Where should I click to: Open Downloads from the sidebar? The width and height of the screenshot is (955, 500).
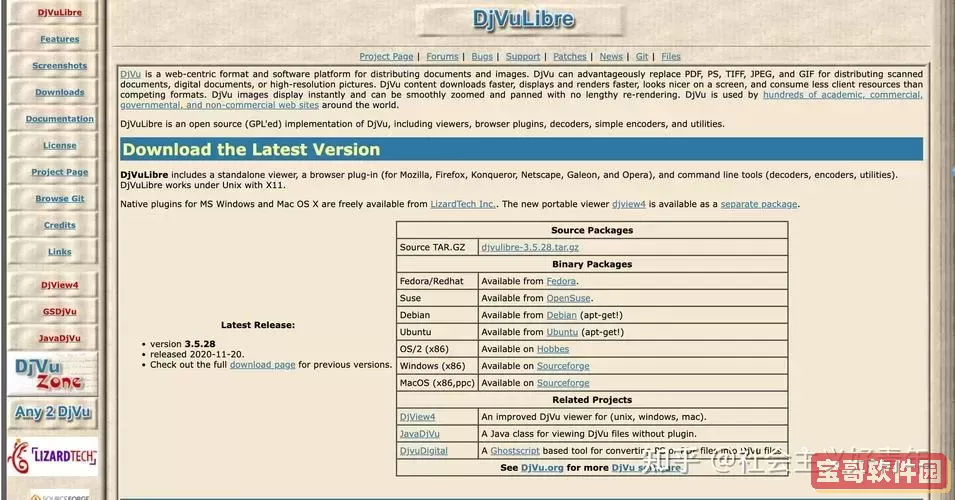(59, 92)
